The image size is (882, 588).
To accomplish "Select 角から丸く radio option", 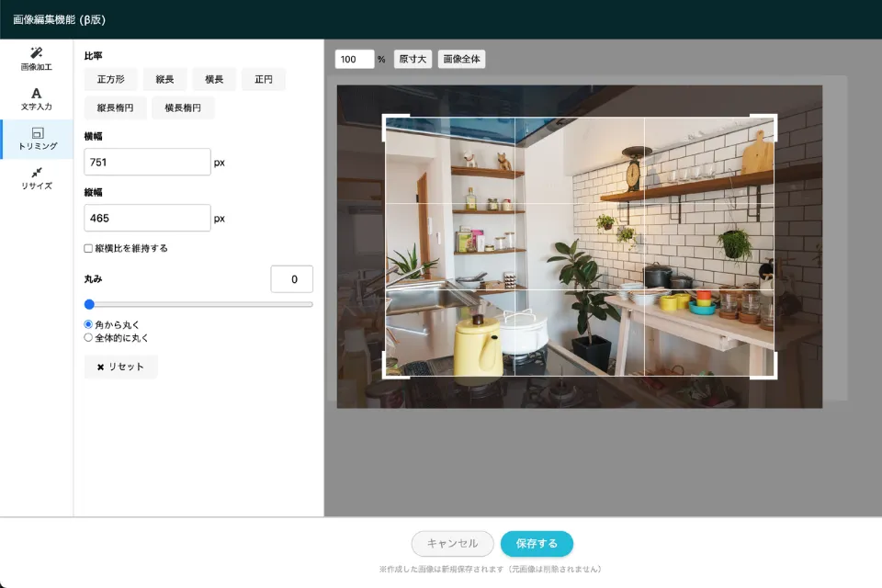I will pyautogui.click(x=89, y=324).
